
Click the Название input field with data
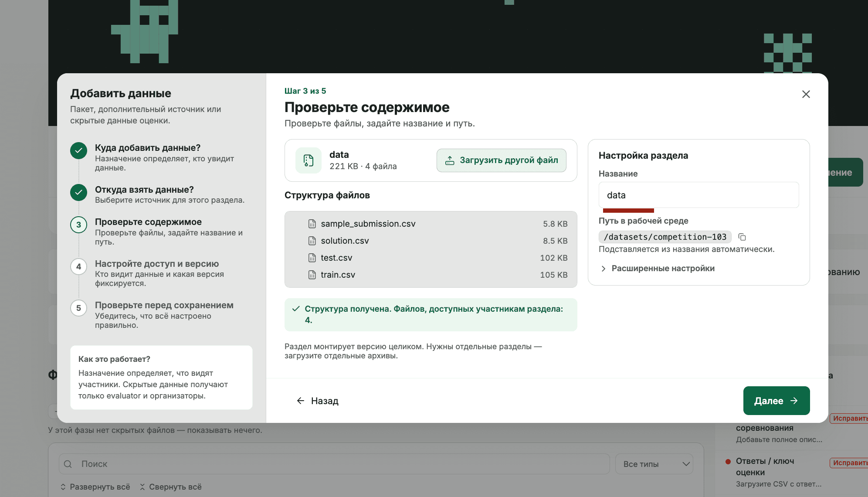click(x=698, y=195)
